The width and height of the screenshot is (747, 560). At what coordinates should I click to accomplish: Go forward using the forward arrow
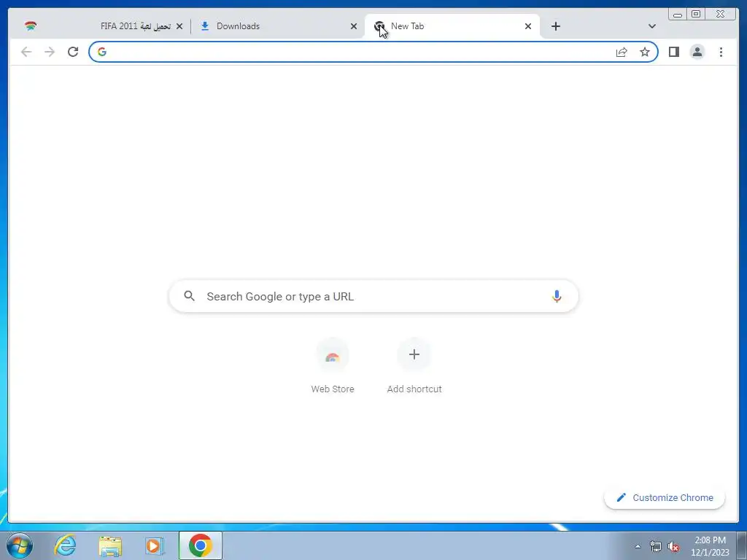[50, 52]
